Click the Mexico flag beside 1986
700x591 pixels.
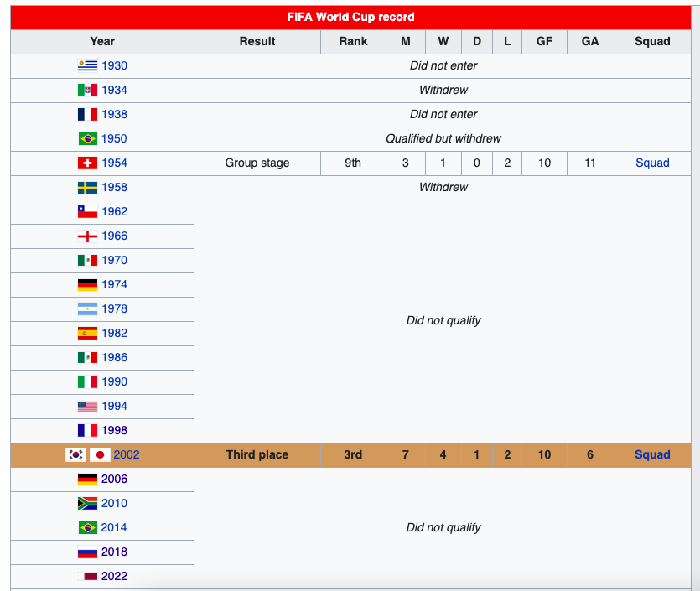87,358
